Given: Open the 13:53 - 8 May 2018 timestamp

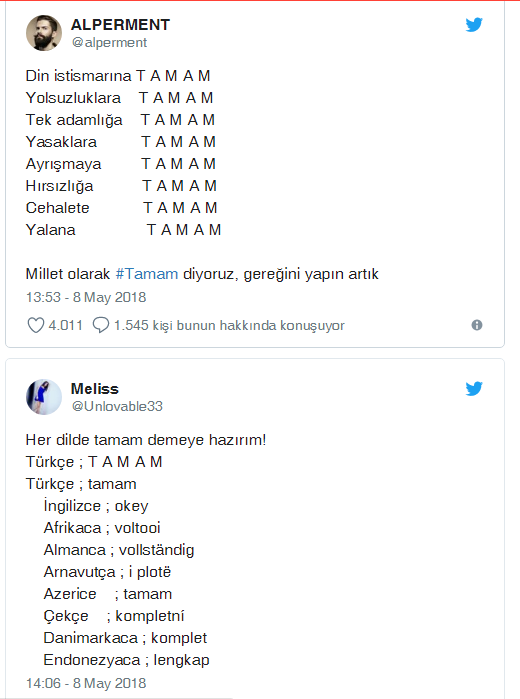Looking at the screenshot, I should point(86,297).
